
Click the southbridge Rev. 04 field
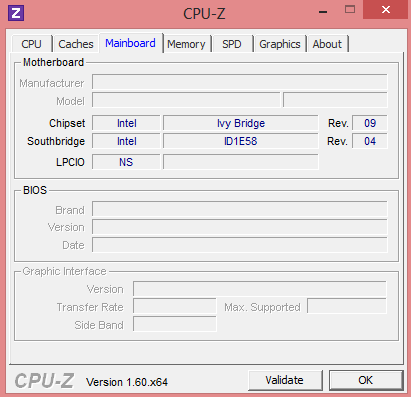tap(370, 141)
